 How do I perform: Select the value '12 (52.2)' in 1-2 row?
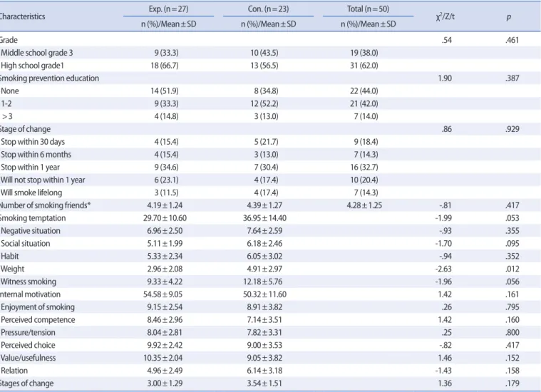tap(264, 104)
